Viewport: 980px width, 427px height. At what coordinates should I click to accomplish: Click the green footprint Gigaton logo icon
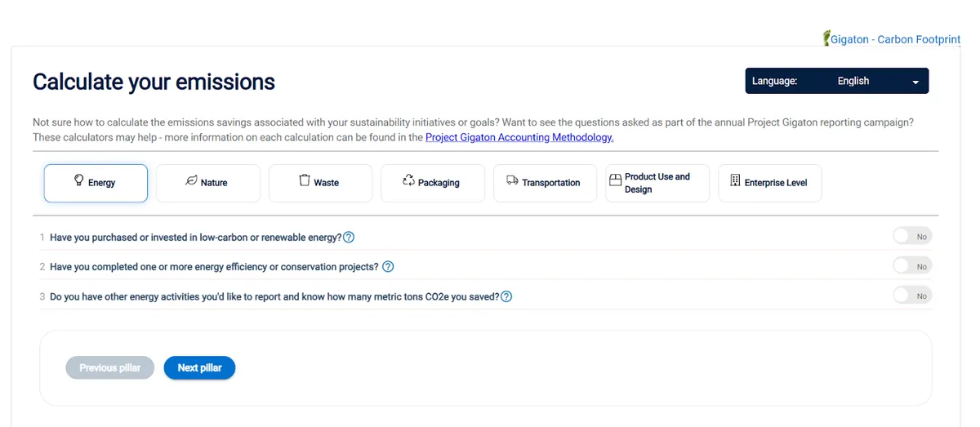826,38
